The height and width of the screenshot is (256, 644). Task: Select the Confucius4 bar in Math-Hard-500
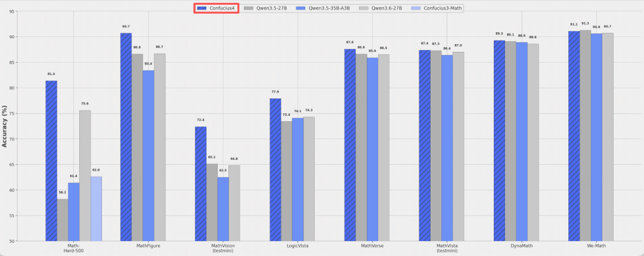[x=51, y=161]
